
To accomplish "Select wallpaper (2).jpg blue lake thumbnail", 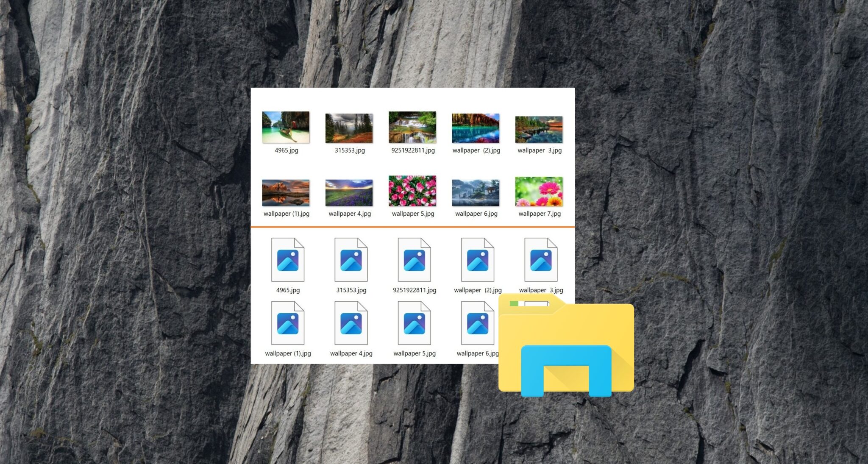I will pos(476,128).
